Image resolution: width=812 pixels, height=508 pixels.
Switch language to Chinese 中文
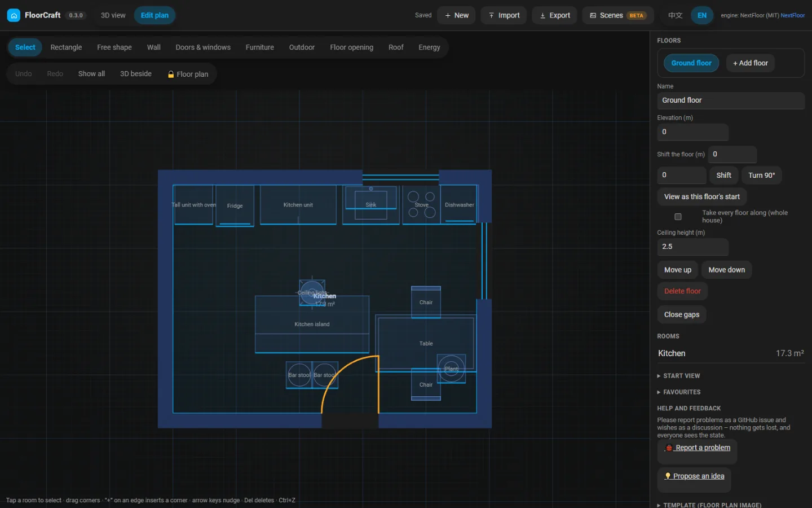tap(675, 15)
